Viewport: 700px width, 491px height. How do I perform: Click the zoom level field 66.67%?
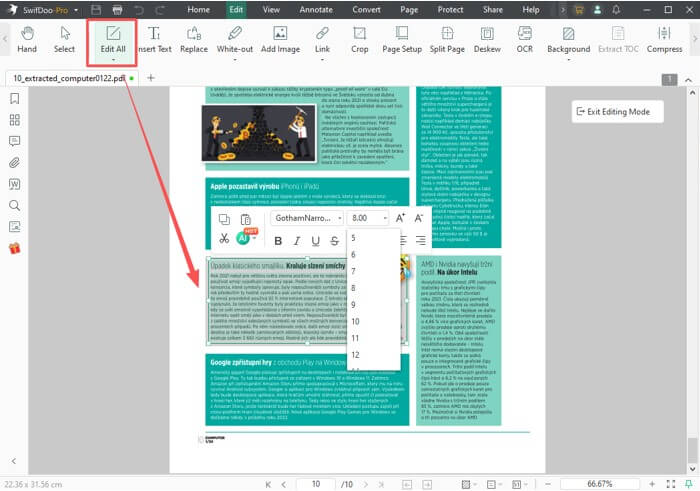600,484
